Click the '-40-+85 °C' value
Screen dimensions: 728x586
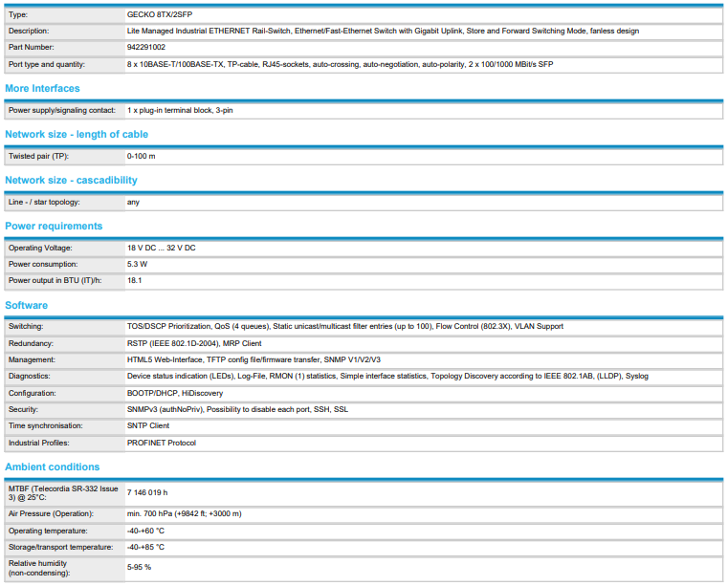[145, 548]
